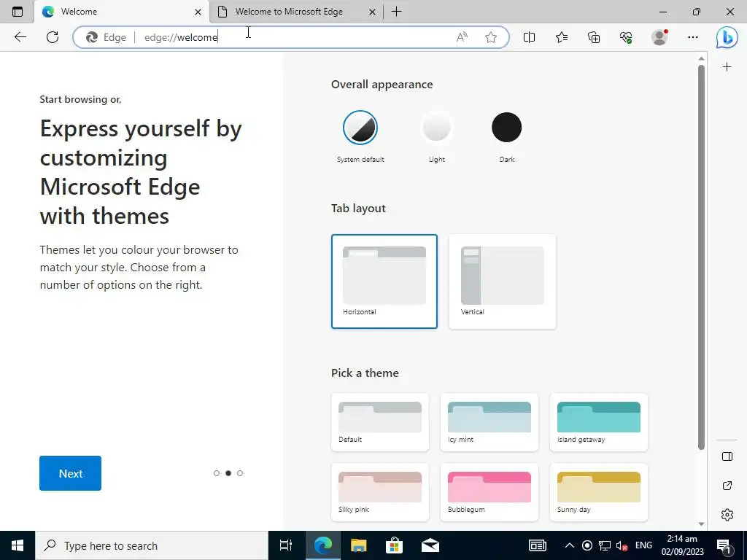Show hidden system tray icons

click(569, 545)
